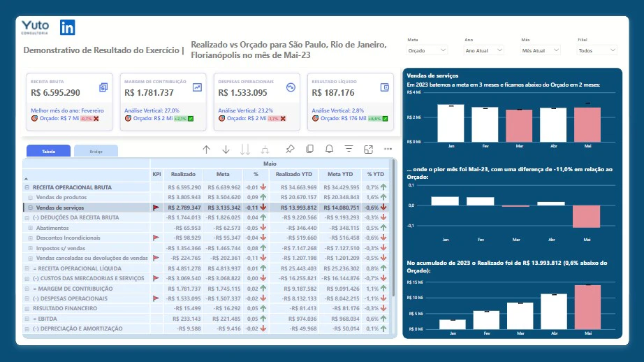Sort by the Realizado column header
644x362 pixels.
tap(183, 174)
